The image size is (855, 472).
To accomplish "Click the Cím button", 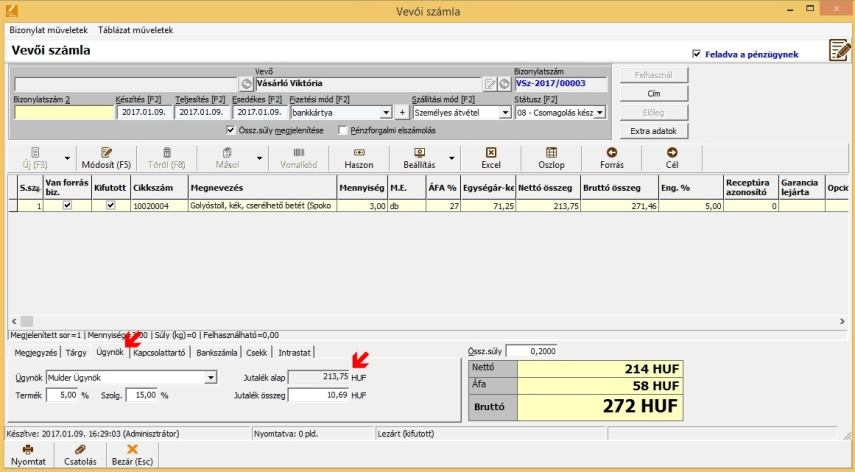I will click(651, 93).
